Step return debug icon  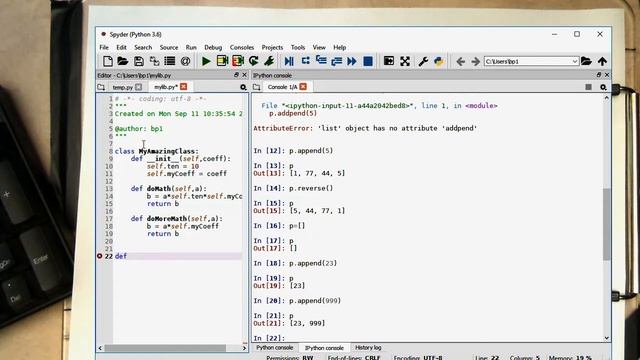(x=337, y=61)
